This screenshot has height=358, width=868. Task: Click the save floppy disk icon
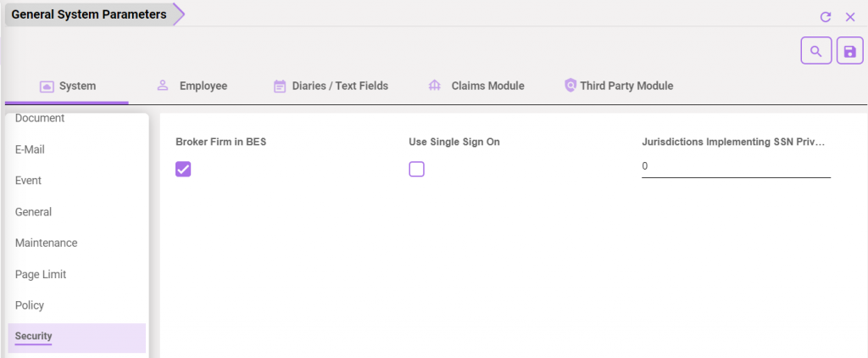(849, 51)
